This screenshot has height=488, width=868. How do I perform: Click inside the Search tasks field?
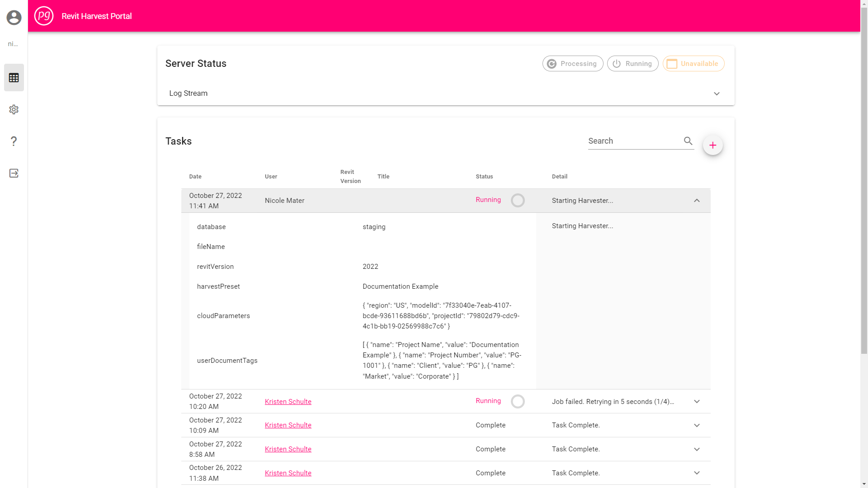click(633, 141)
